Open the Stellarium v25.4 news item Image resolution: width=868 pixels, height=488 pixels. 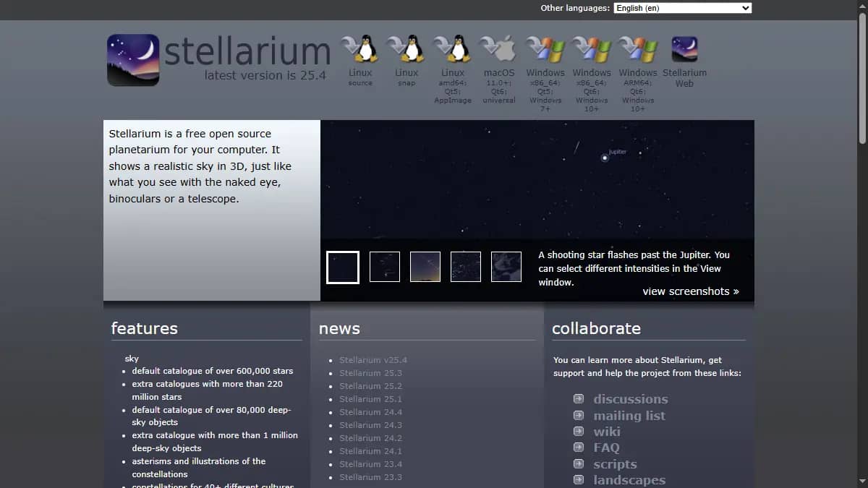[x=373, y=360]
